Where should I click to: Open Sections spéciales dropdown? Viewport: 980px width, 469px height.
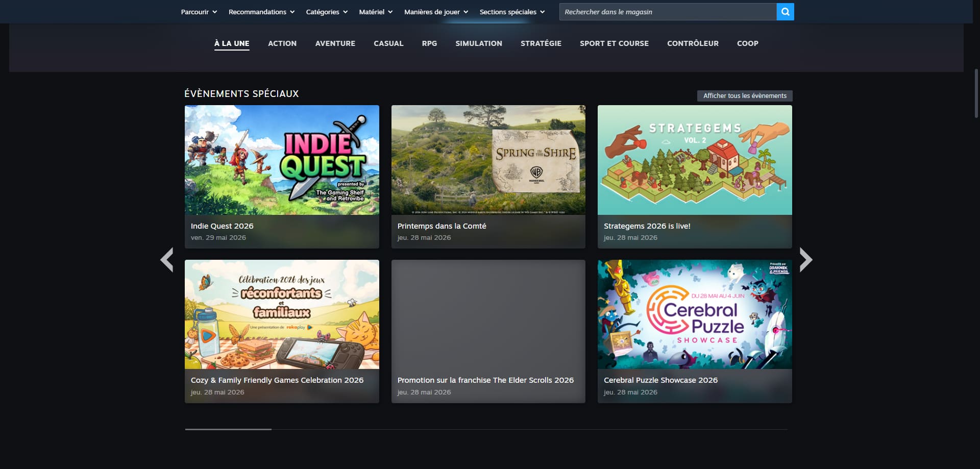tap(512, 12)
